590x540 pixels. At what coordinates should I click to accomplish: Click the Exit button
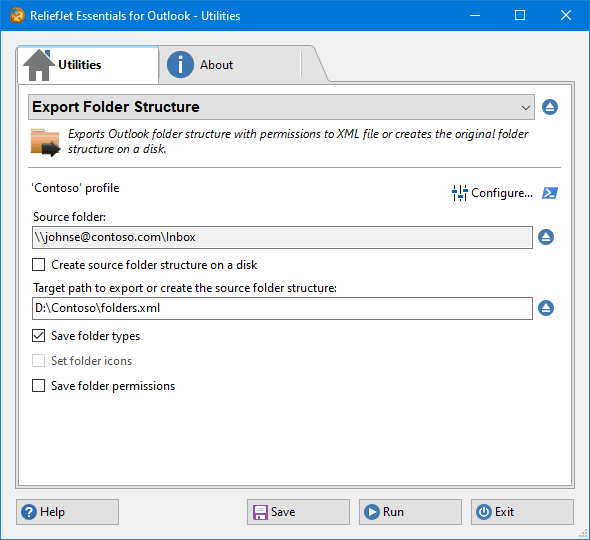(522, 512)
